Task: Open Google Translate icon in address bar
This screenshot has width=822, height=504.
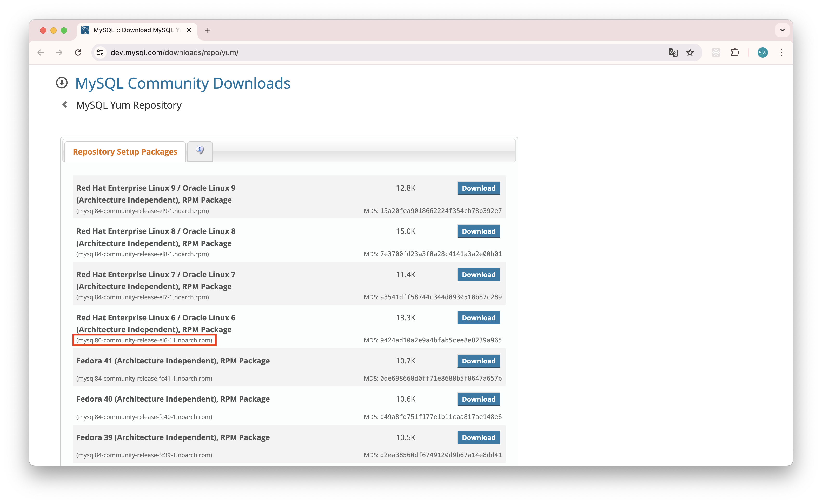Action: click(673, 53)
